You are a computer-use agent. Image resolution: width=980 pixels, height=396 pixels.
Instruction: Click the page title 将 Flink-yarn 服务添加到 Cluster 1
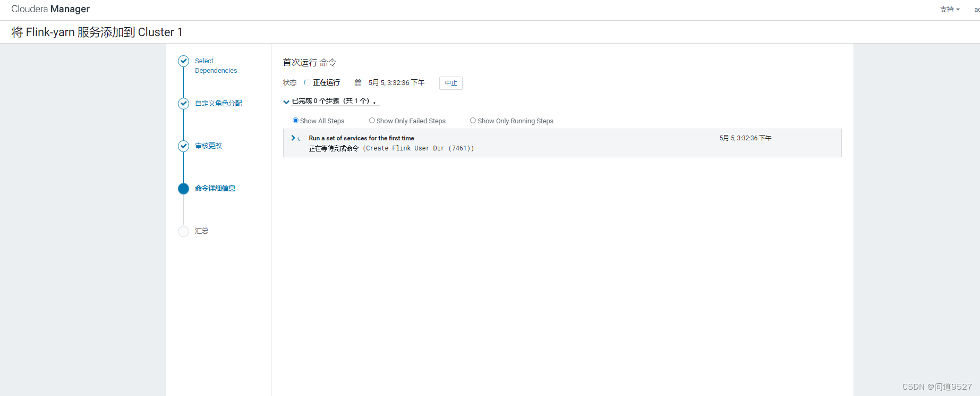(x=97, y=32)
